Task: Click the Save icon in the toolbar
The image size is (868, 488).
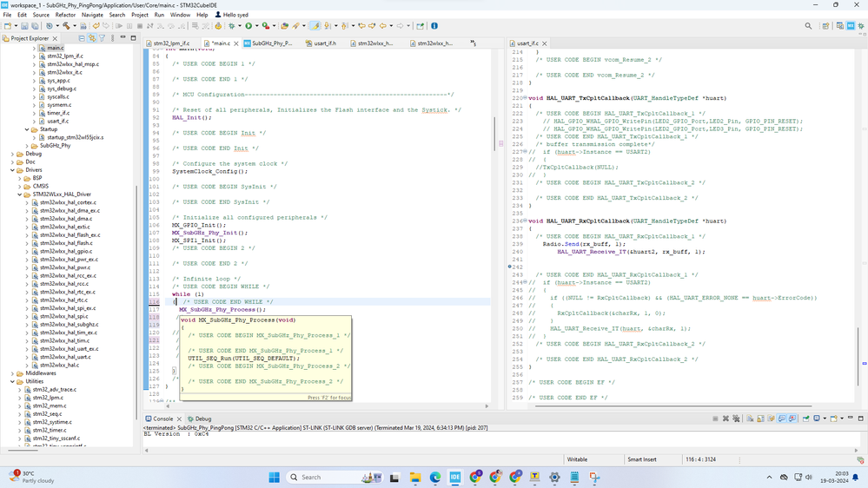Action: coord(24,26)
